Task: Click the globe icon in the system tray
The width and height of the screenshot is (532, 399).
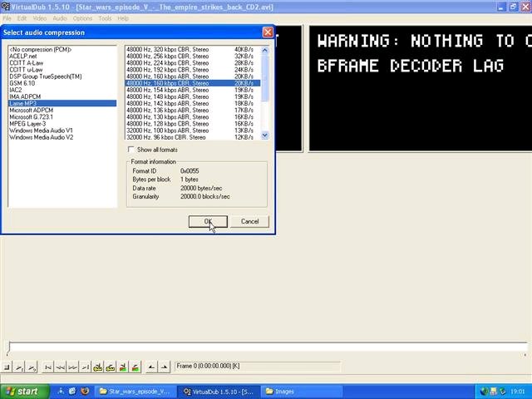Action: pyautogui.click(x=485, y=392)
